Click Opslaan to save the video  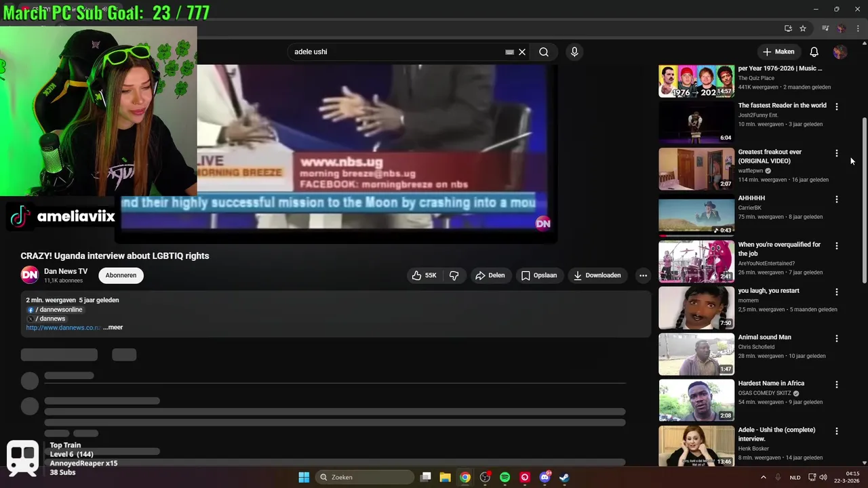(x=539, y=275)
